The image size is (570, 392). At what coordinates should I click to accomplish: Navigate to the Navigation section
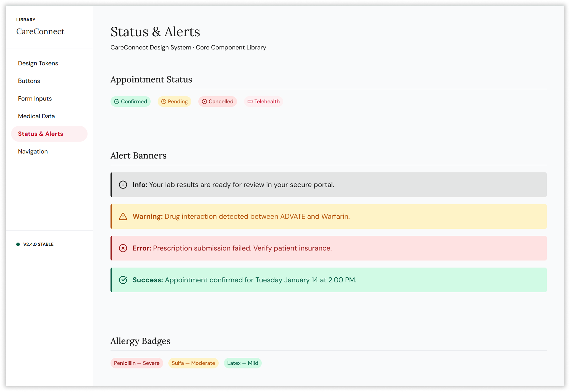pyautogui.click(x=33, y=151)
